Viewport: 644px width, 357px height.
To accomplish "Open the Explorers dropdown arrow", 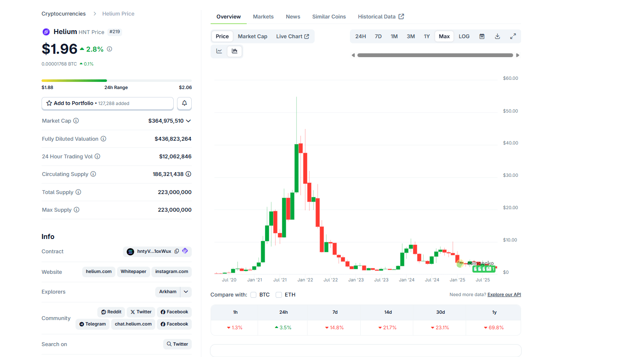I will tap(186, 292).
